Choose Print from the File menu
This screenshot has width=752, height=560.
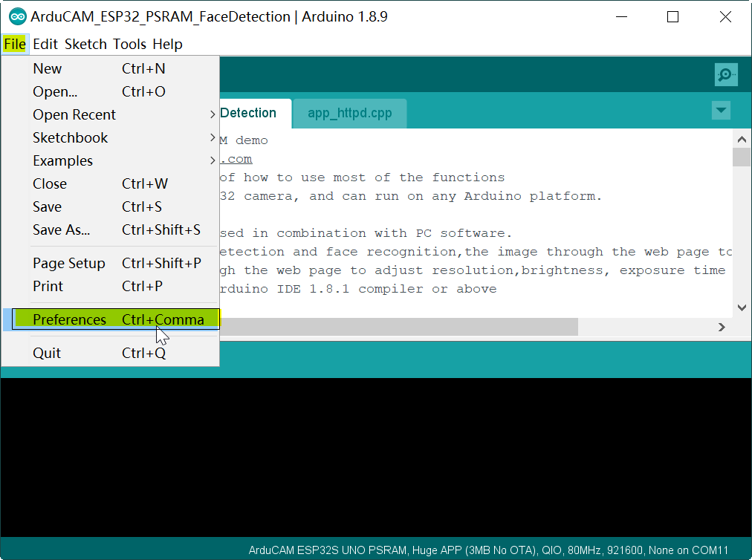[110, 286]
